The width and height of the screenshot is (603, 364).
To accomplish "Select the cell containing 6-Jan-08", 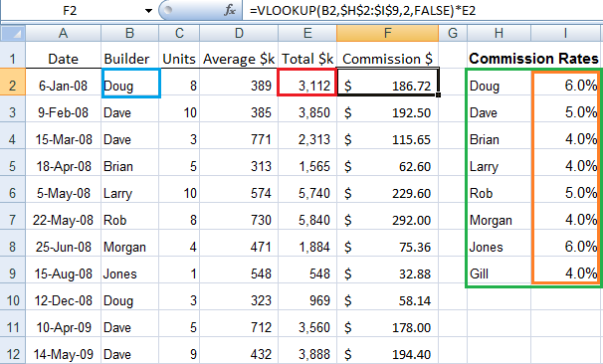I will (x=63, y=82).
